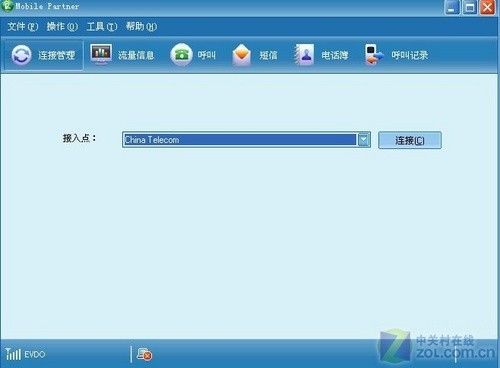Open the 文件(F) menu
Screen dimensions: 500x368
coord(23,27)
